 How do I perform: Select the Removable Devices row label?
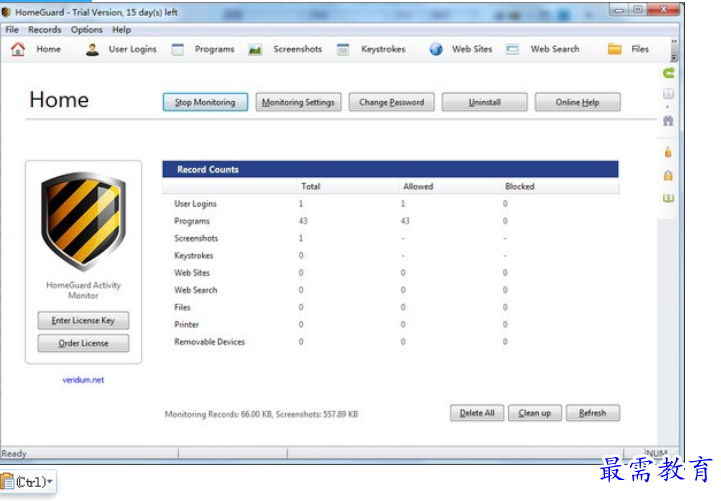coord(209,342)
